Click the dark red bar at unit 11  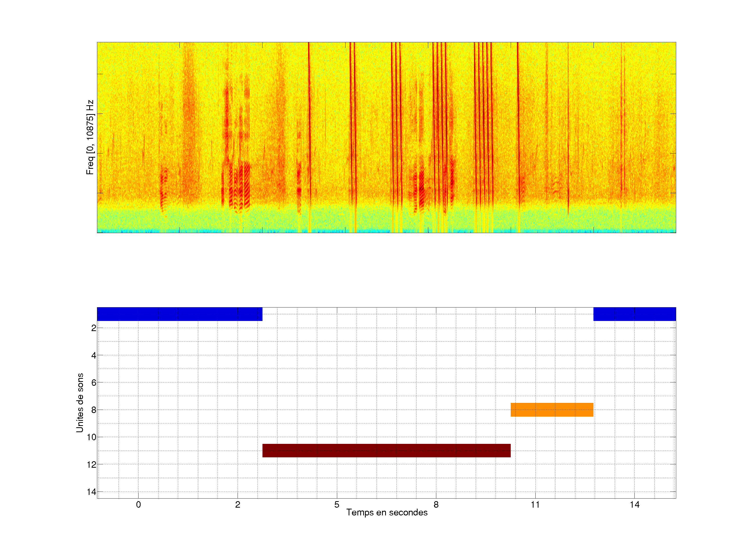tap(386, 450)
